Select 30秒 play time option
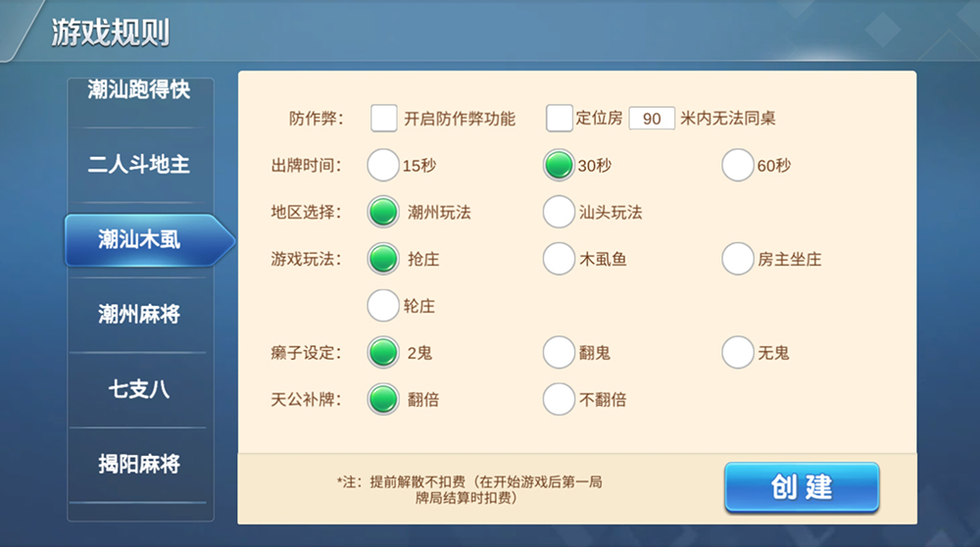980x547 pixels. tap(559, 165)
